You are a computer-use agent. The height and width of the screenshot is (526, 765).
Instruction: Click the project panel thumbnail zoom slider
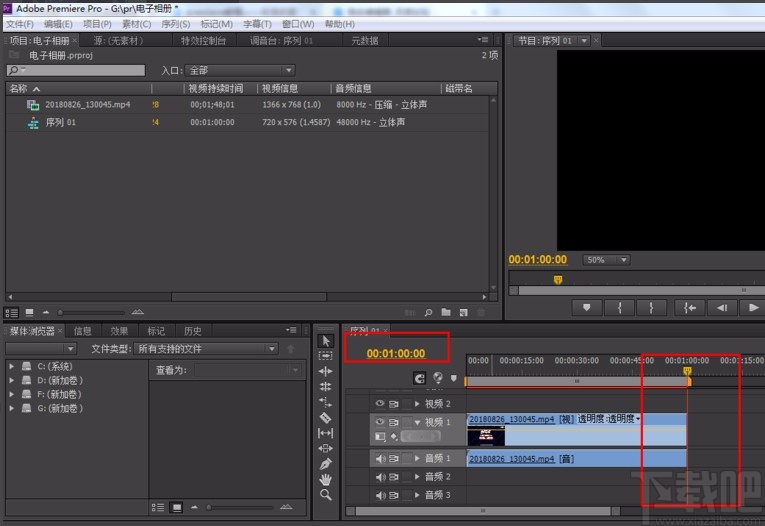(x=91, y=312)
